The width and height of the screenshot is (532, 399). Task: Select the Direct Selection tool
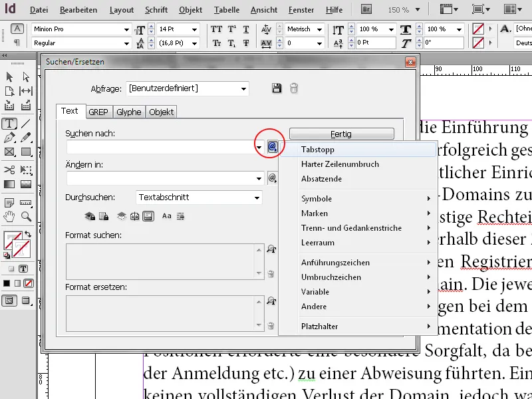25,76
